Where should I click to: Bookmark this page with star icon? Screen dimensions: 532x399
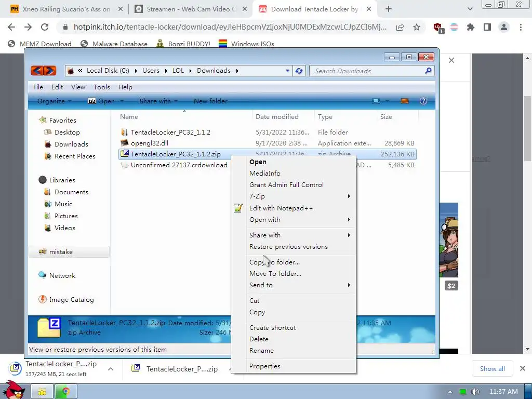pyautogui.click(x=417, y=27)
